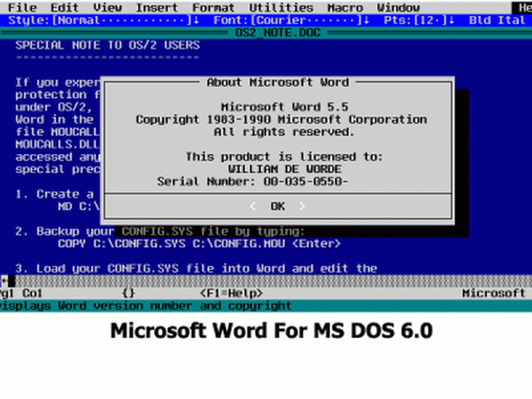Open the Insert menu
The width and height of the screenshot is (532, 399).
[x=156, y=7]
